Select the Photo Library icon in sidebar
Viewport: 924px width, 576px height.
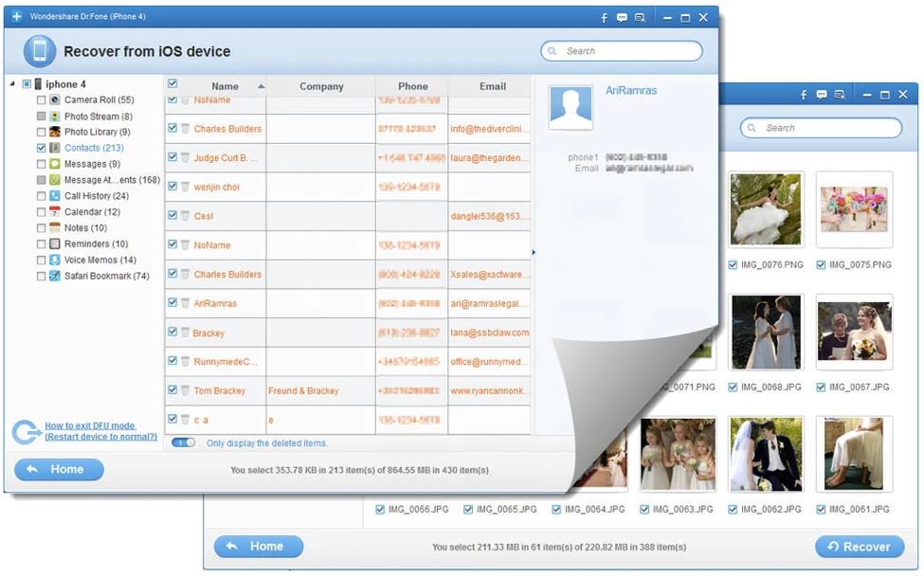tap(55, 132)
